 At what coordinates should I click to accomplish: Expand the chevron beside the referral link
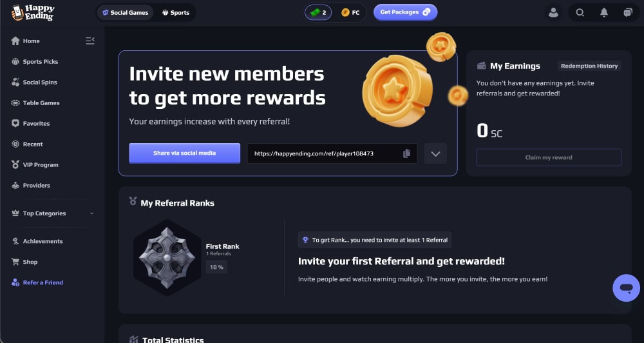click(x=435, y=154)
